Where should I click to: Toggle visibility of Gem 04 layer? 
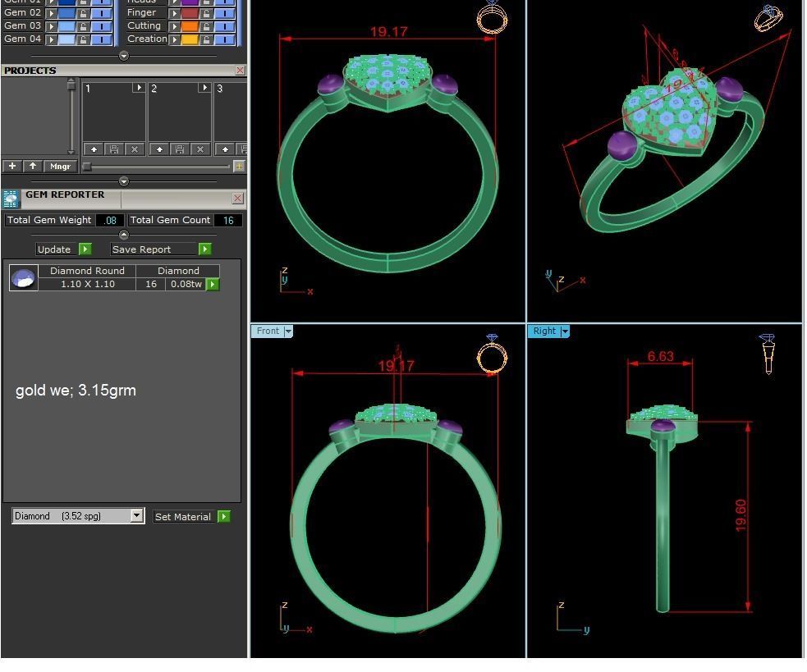(102, 39)
